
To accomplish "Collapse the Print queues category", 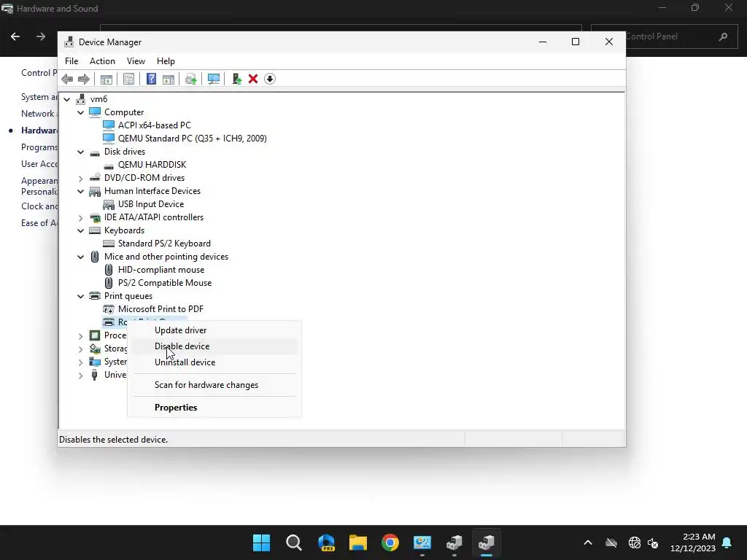I will [x=80, y=296].
